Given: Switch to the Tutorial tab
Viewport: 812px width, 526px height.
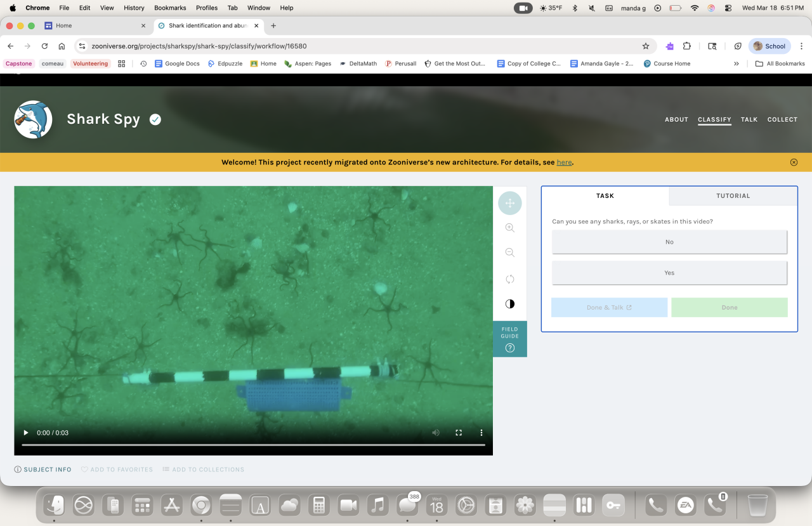Looking at the screenshot, I should click(x=733, y=196).
